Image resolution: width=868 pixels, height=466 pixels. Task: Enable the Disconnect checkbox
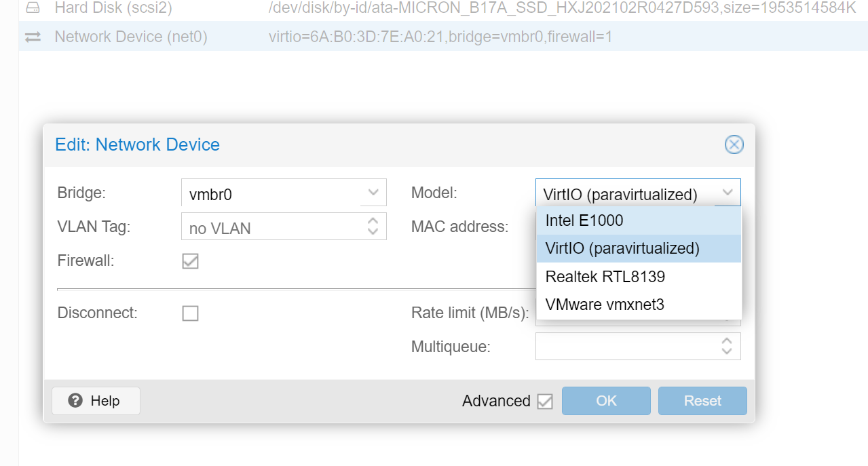tap(190, 313)
